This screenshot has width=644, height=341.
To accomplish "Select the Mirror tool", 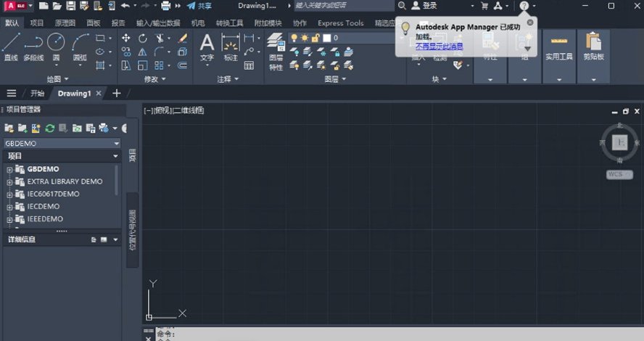I will (143, 52).
